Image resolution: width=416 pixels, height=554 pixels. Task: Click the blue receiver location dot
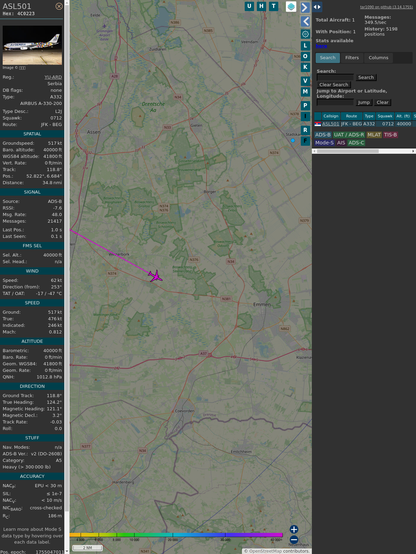click(293, 141)
